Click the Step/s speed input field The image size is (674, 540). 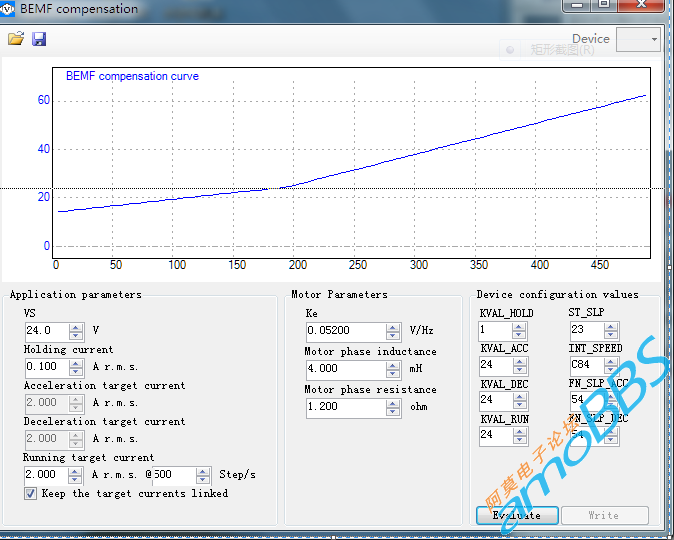pyautogui.click(x=174, y=474)
